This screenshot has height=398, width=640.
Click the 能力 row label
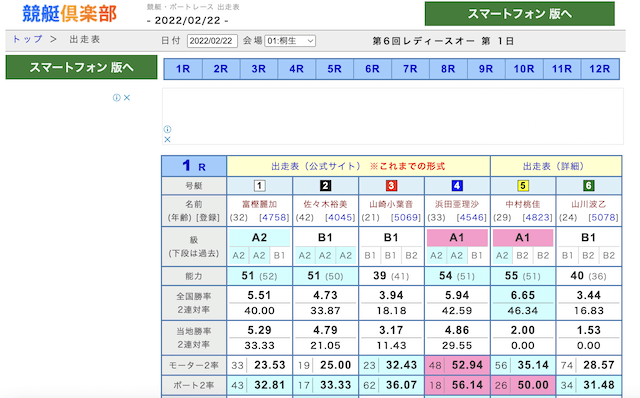coord(194,276)
